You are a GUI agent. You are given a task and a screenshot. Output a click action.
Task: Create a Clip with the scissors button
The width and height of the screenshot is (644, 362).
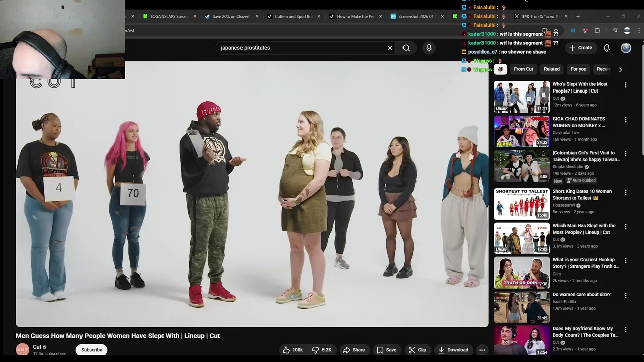pyautogui.click(x=417, y=350)
